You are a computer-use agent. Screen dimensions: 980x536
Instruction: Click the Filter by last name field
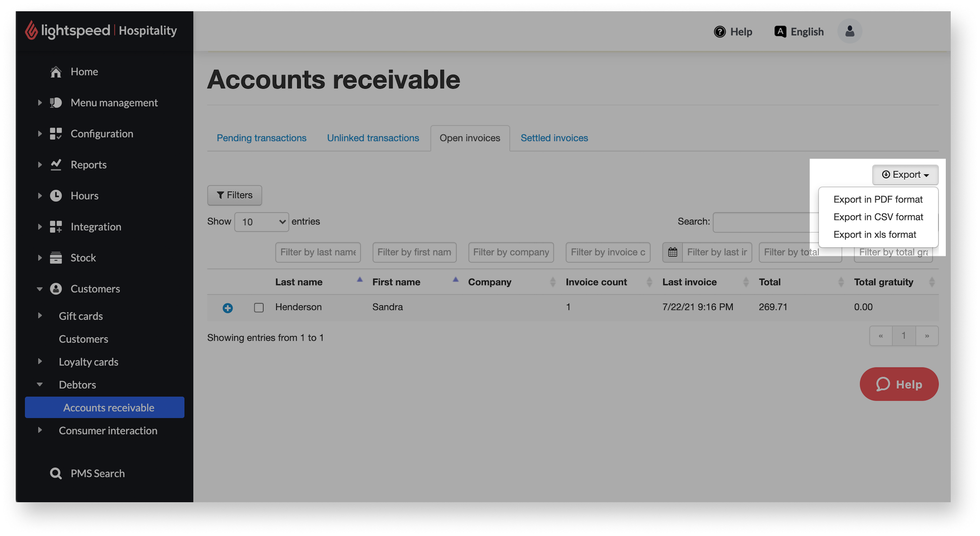point(318,252)
